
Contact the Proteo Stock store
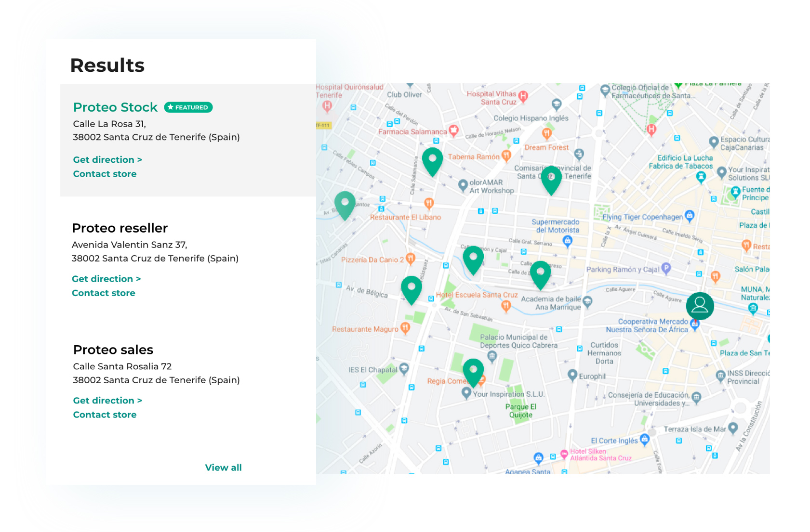105,174
